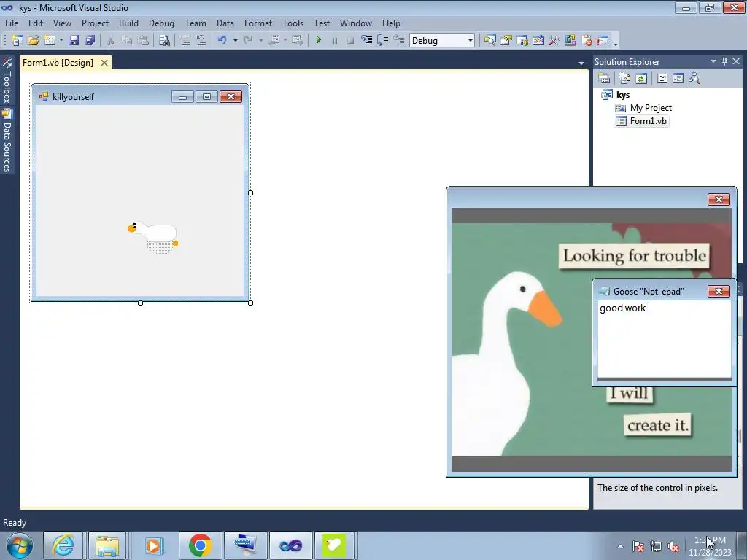Click the green goose app taskbar icon
The height and width of the screenshot is (560, 747).
334,545
